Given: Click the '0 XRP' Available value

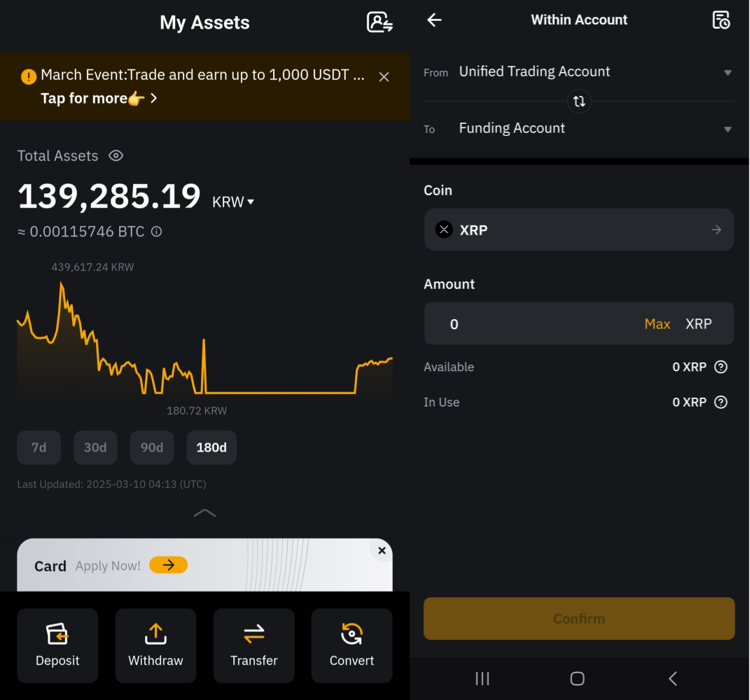Looking at the screenshot, I should point(689,367).
